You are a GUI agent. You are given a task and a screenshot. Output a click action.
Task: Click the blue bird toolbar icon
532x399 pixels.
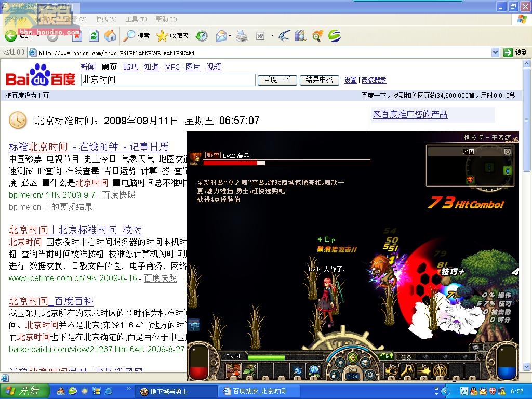pos(284,36)
